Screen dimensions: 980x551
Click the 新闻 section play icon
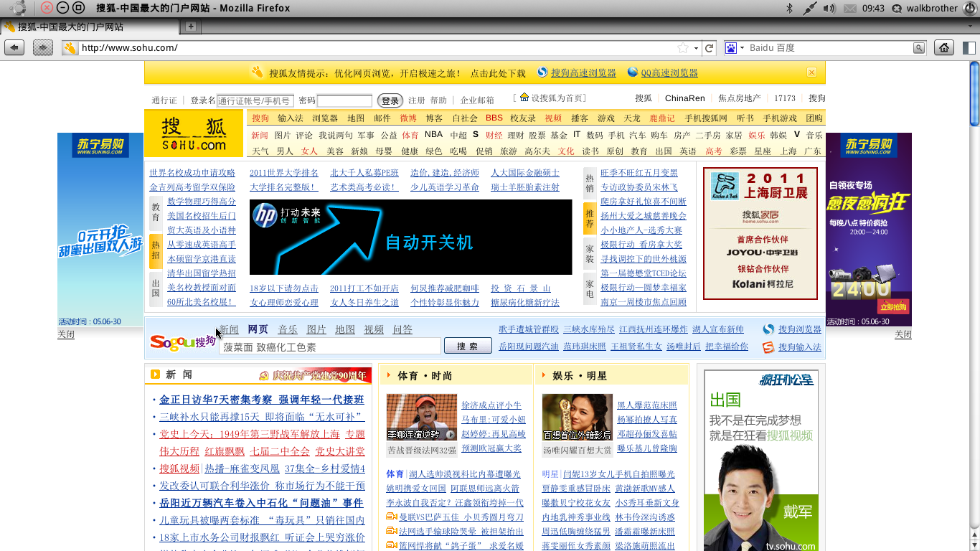155,374
